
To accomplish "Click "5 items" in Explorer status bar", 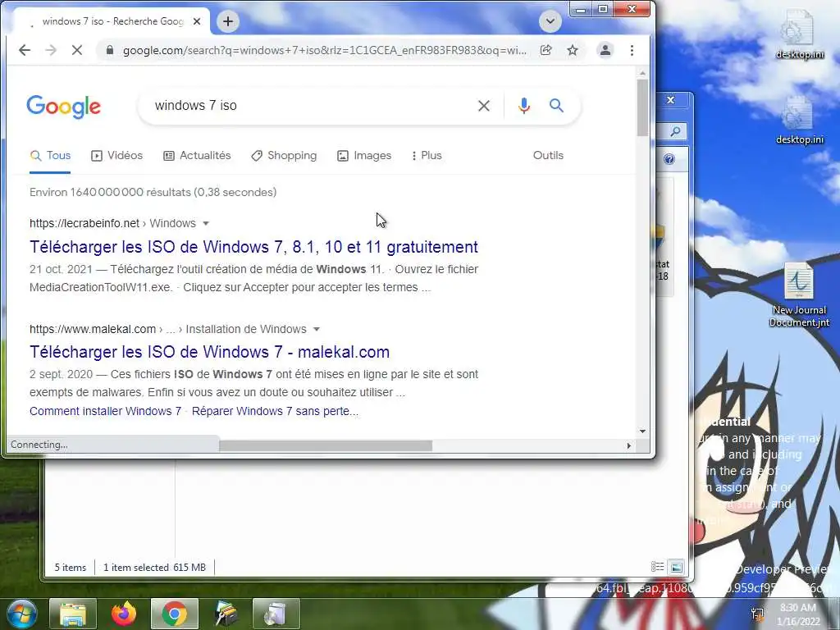I will 71,568.
